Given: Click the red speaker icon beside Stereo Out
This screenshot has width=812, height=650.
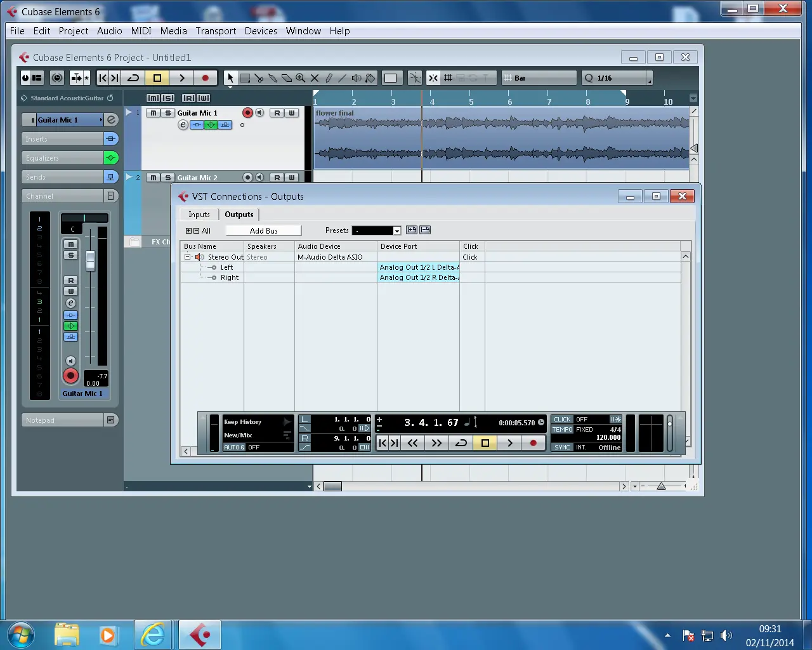Looking at the screenshot, I should 199,257.
